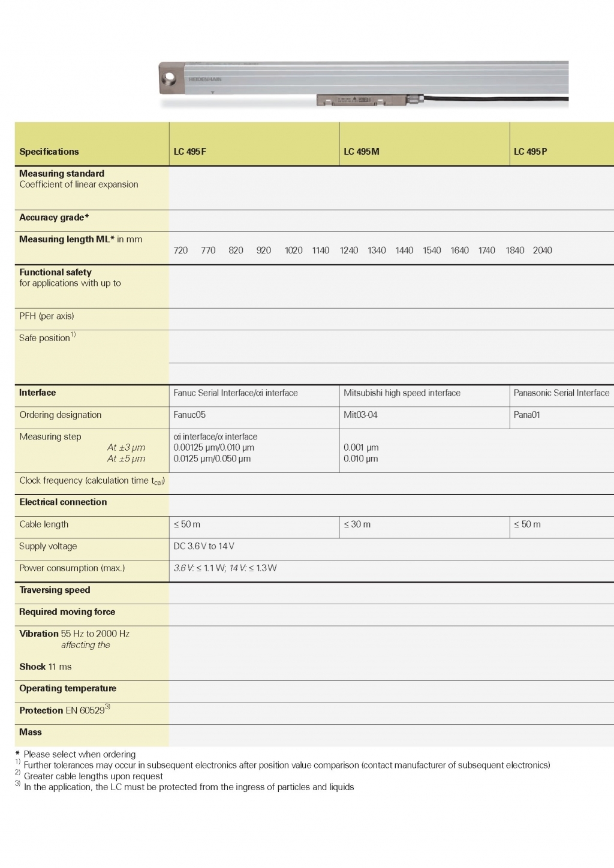The height and width of the screenshot is (868, 614).
Task: Select the 'Measuring standard' row label
Action: pos(62,173)
